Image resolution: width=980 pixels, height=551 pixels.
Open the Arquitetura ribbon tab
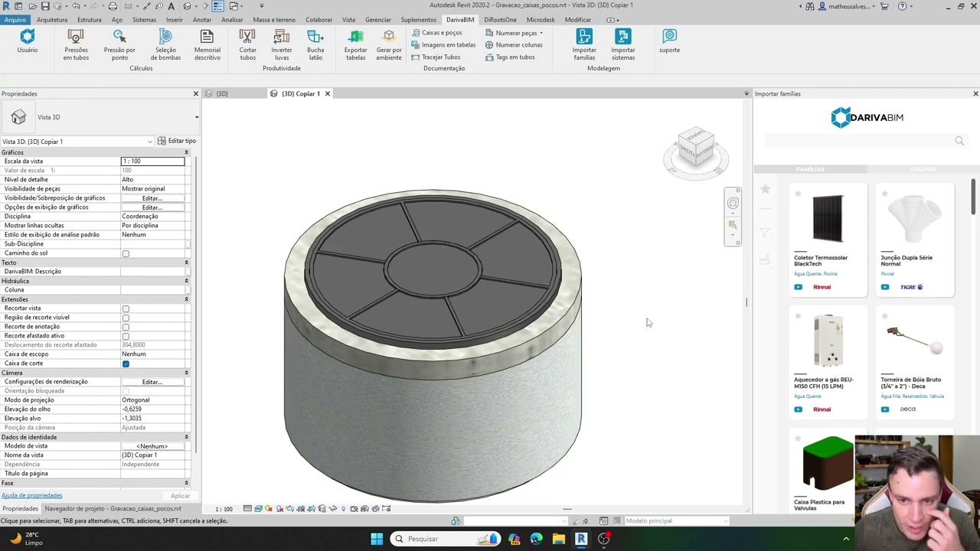point(52,20)
